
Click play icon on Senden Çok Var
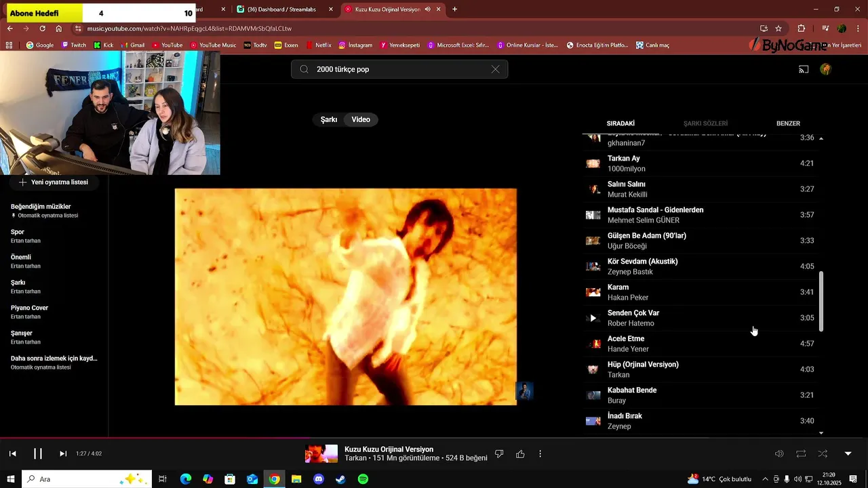click(x=593, y=318)
